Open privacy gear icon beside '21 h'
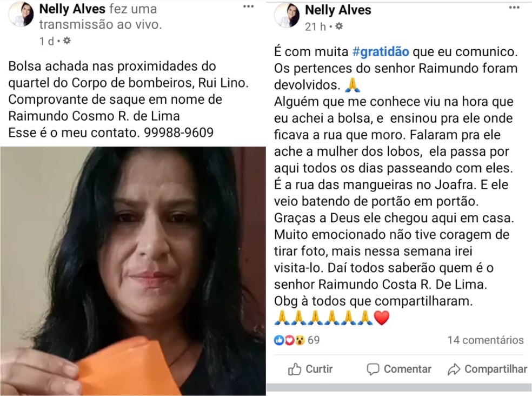Viewport: 532px width, 396px height. pyautogui.click(x=338, y=26)
